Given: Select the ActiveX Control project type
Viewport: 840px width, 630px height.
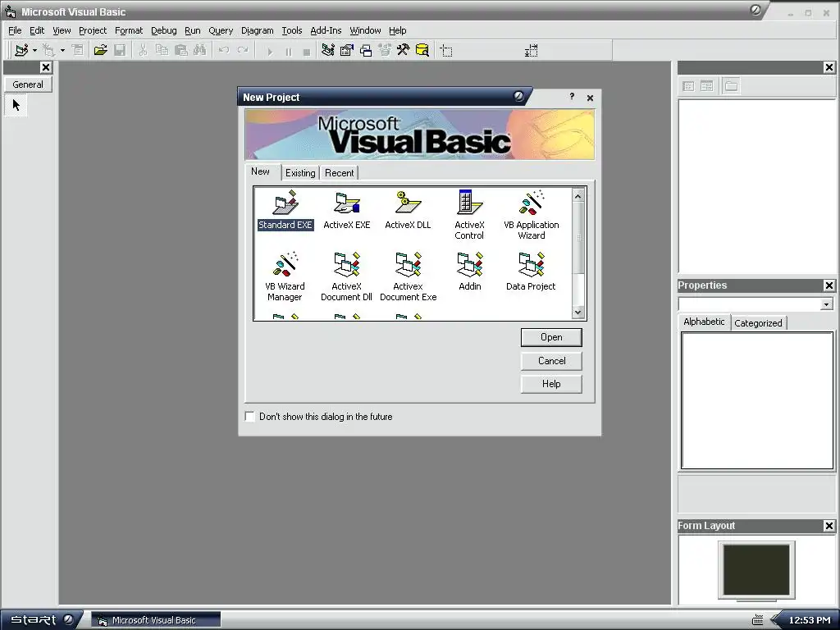Looking at the screenshot, I should 469,215.
